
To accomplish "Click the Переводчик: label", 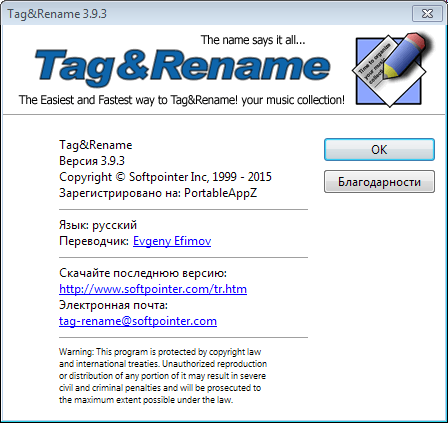I will click(94, 241).
